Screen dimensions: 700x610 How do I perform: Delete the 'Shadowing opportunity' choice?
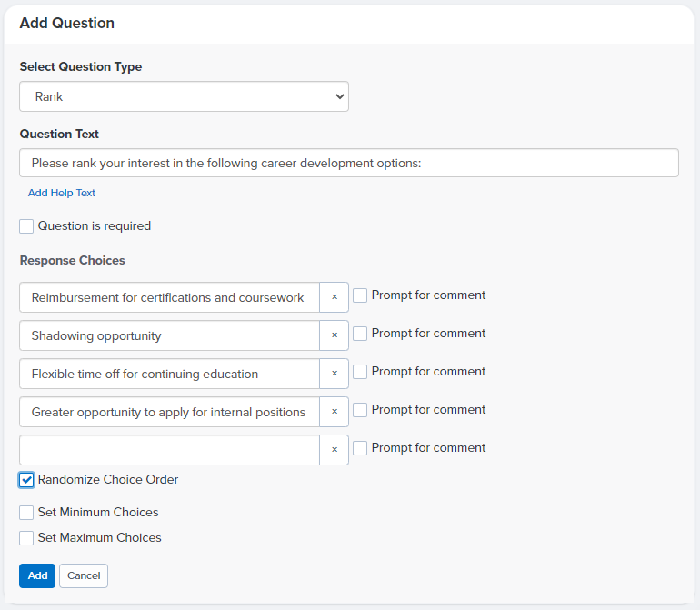click(x=334, y=335)
